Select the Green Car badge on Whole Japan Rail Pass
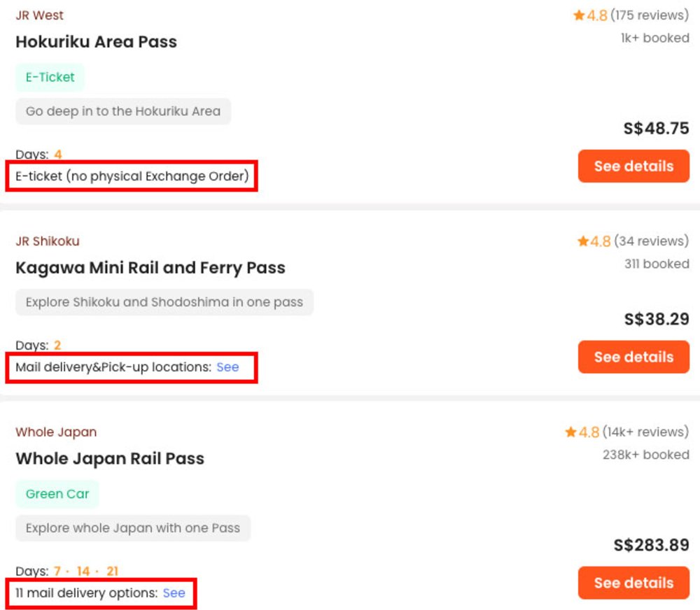 pos(57,494)
